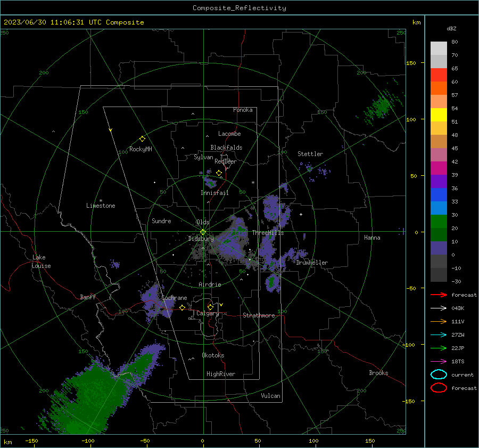479x448 pixels.
Task: Click the Airdrie city label
Action: (x=210, y=284)
